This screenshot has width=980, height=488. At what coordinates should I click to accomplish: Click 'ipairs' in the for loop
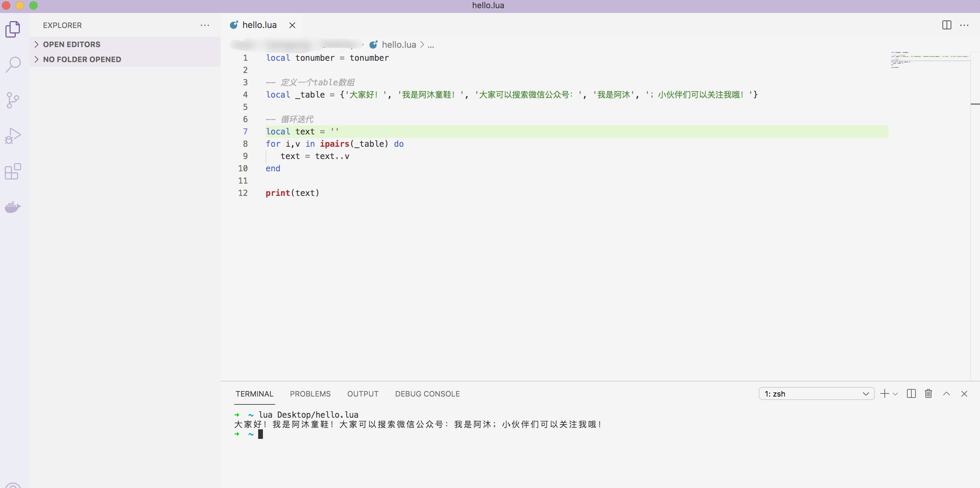(334, 144)
